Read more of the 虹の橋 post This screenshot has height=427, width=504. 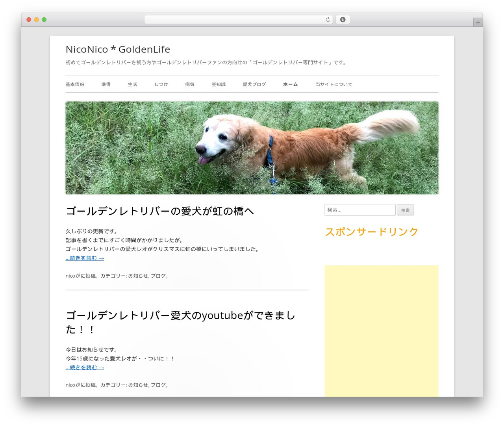click(85, 258)
